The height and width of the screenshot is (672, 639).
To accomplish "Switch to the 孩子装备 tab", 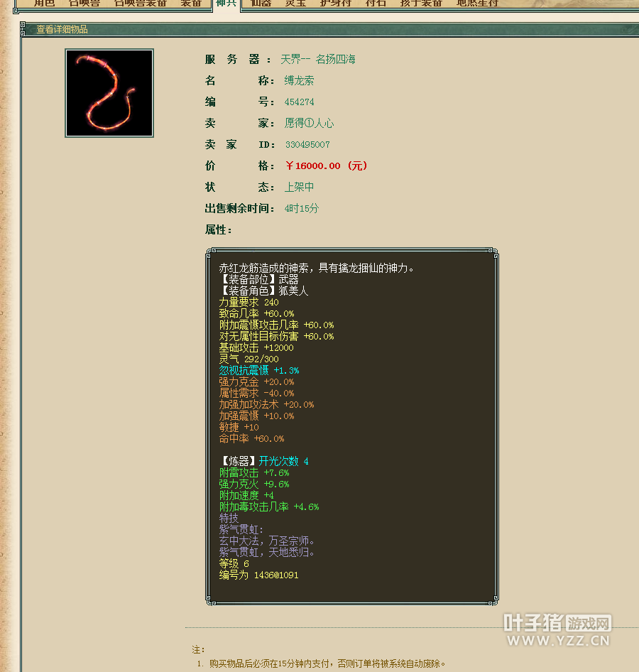I will pyautogui.click(x=421, y=4).
